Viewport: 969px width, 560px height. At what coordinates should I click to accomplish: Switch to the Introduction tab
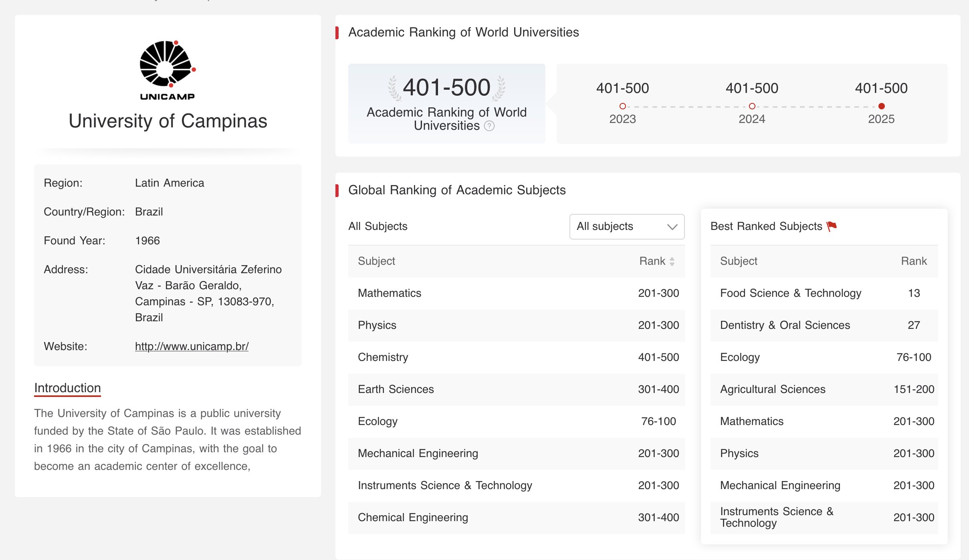tap(67, 388)
